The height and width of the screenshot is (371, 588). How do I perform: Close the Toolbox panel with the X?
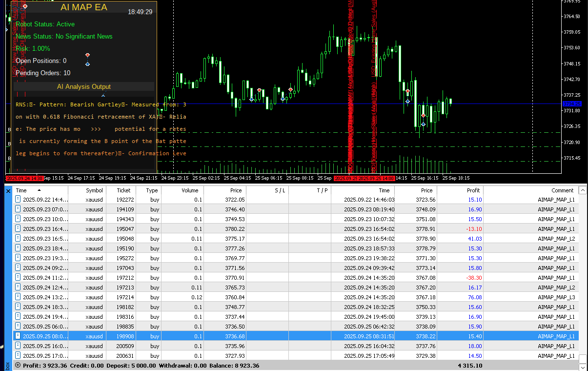[x=8, y=191]
